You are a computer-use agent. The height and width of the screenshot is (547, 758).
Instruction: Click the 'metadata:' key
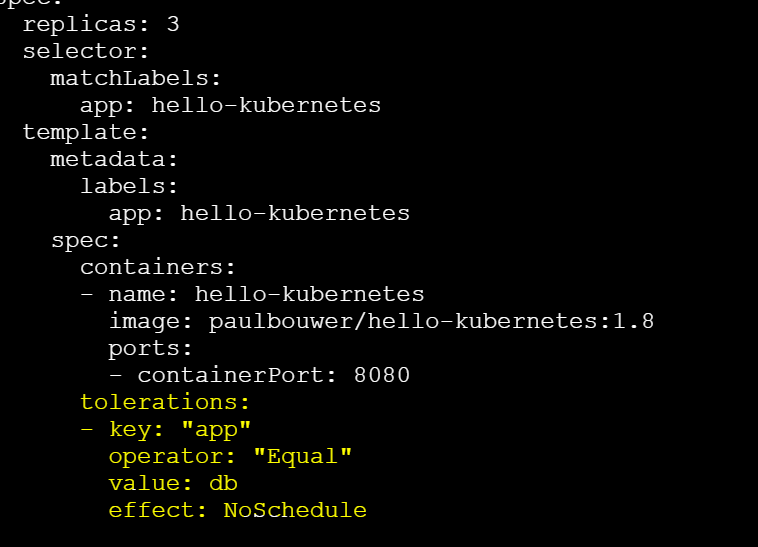[114, 158]
